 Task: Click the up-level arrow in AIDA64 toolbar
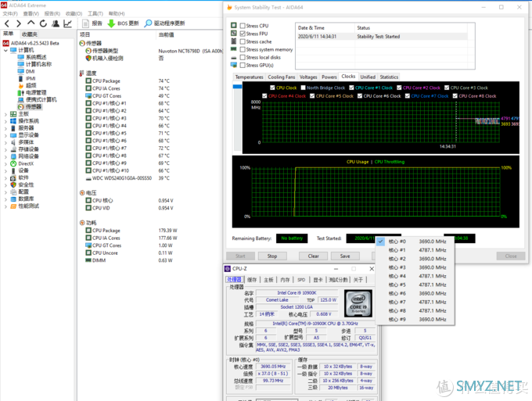point(31,23)
